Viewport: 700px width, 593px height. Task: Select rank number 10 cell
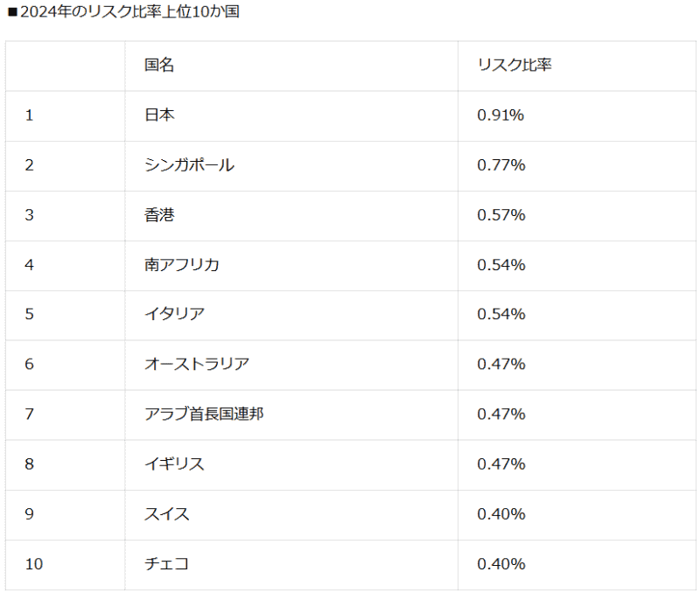pyautogui.click(x=33, y=563)
